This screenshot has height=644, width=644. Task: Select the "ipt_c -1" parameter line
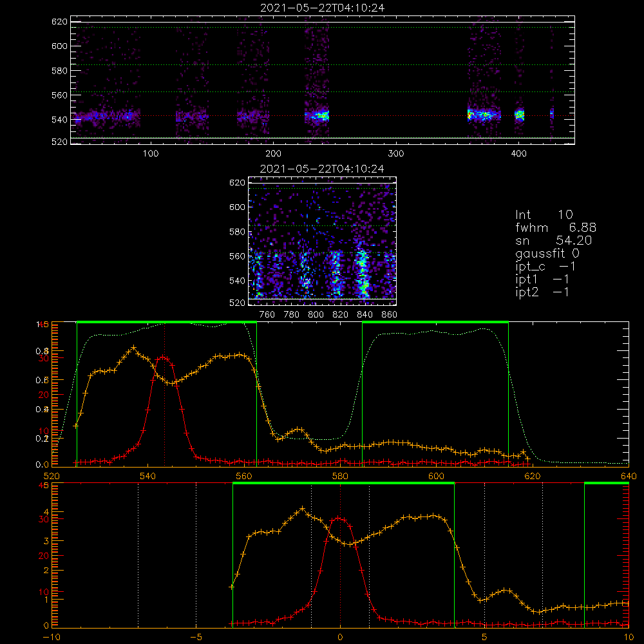545,267
